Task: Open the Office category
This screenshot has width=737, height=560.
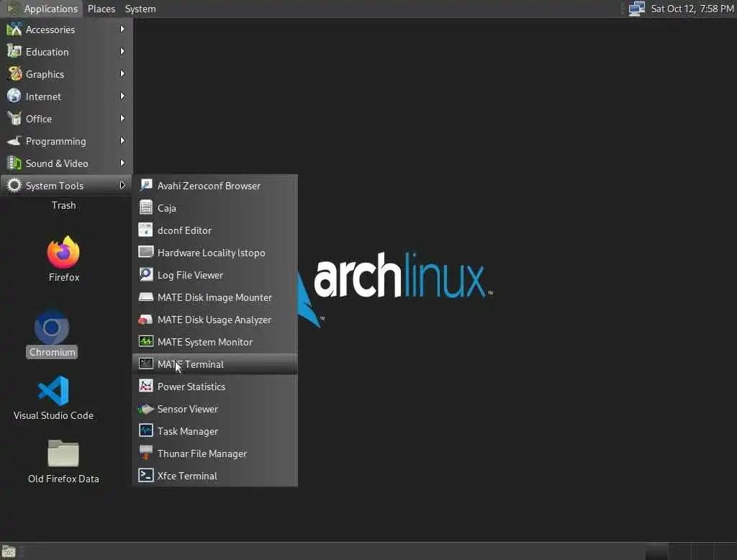Action: click(66, 119)
